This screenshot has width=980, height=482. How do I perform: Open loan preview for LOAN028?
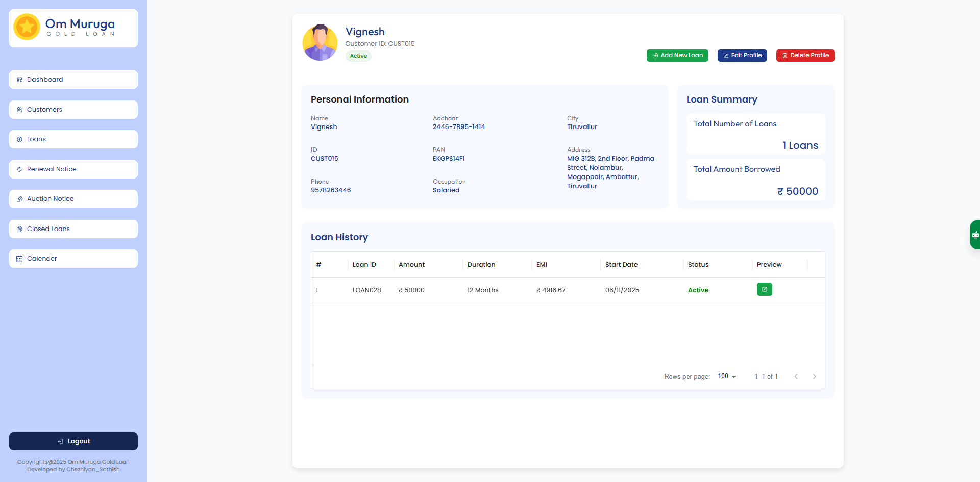click(x=764, y=289)
